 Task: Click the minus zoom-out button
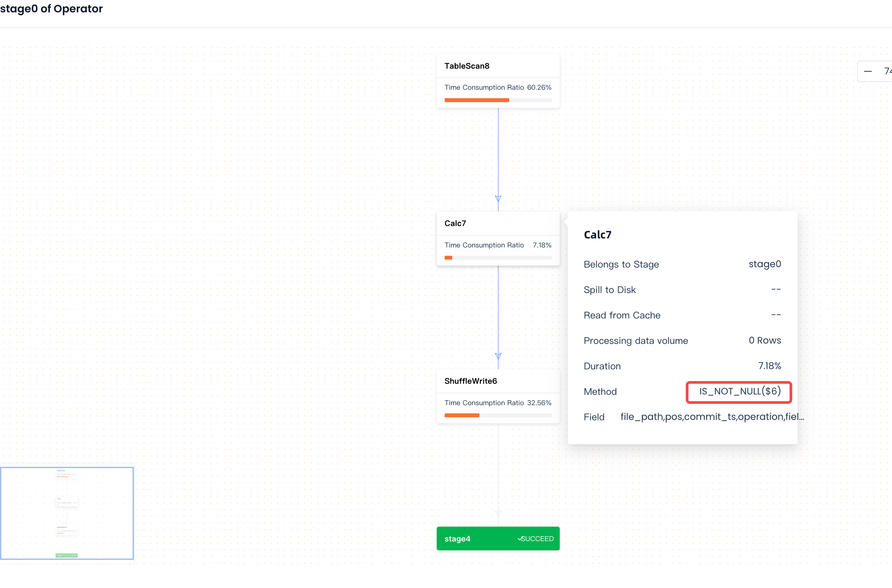(x=868, y=71)
